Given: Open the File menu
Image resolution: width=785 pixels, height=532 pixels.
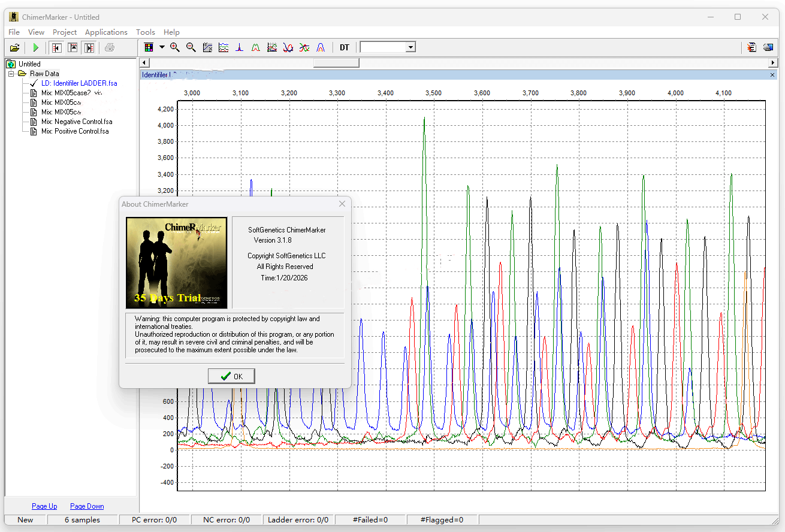Looking at the screenshot, I should (14, 32).
